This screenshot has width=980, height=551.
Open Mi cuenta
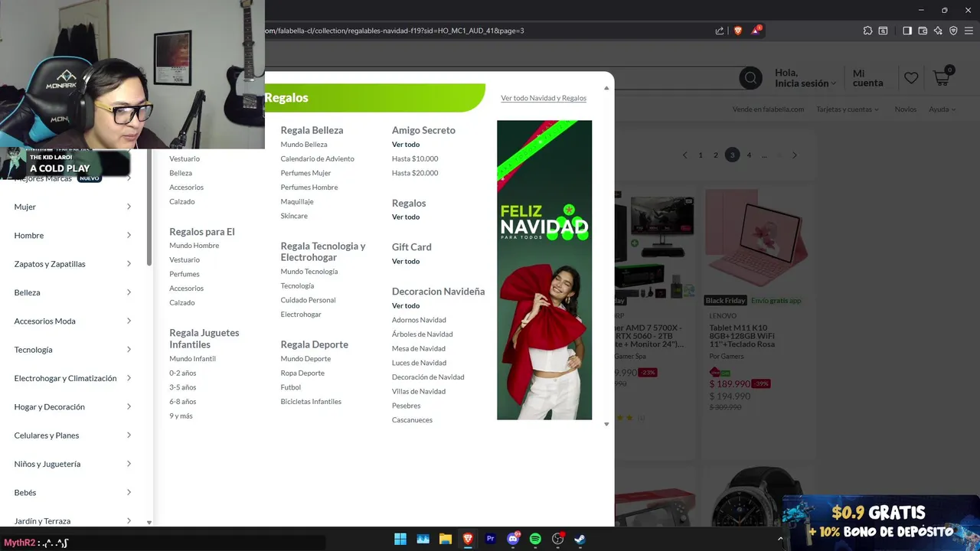tap(867, 78)
